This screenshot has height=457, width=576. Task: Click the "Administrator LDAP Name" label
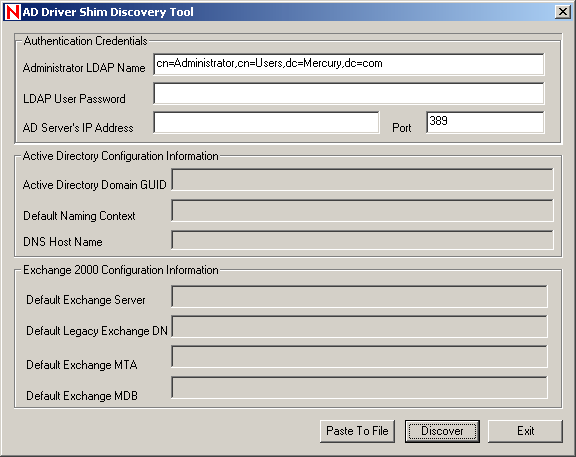(84, 68)
